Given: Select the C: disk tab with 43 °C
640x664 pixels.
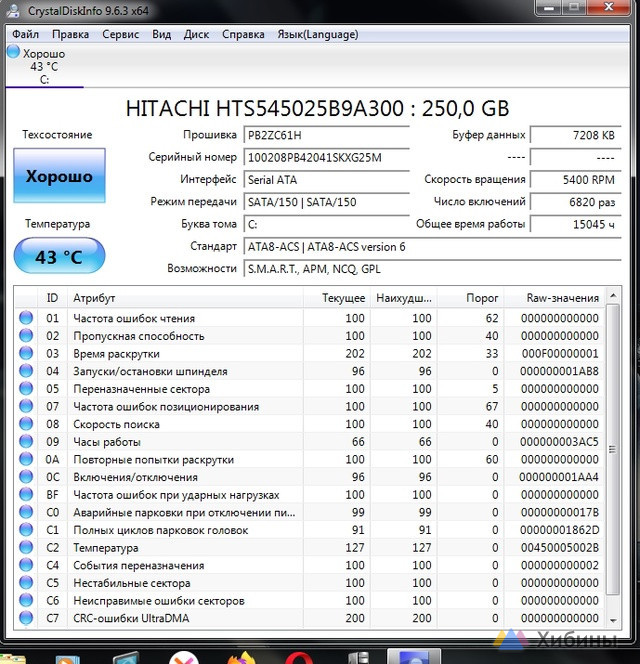Looking at the screenshot, I should click(44, 66).
